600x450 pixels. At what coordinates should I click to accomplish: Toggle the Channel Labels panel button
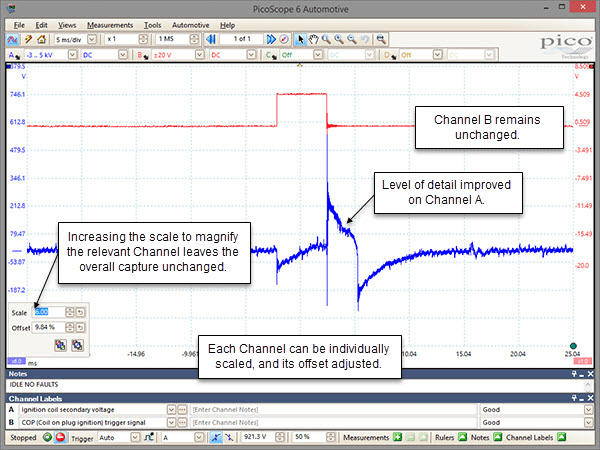[x=561, y=437]
